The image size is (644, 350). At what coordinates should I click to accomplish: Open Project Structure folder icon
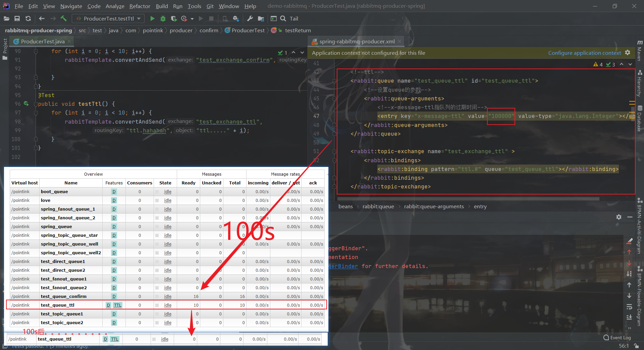point(261,18)
